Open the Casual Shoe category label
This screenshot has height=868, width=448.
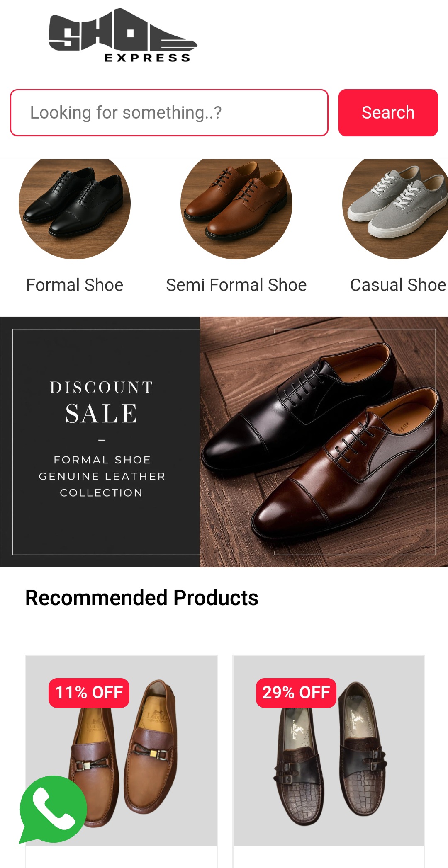(x=398, y=285)
